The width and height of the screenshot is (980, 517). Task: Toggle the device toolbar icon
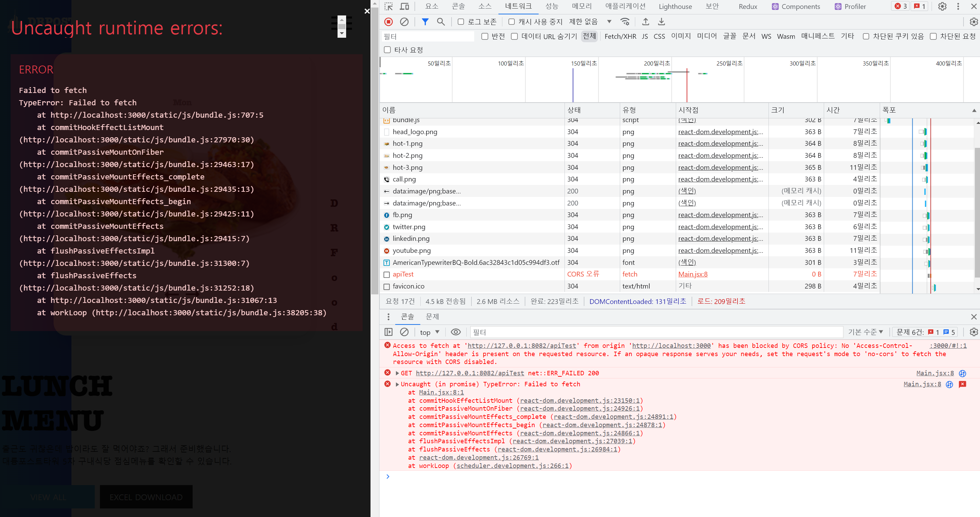[x=404, y=7]
